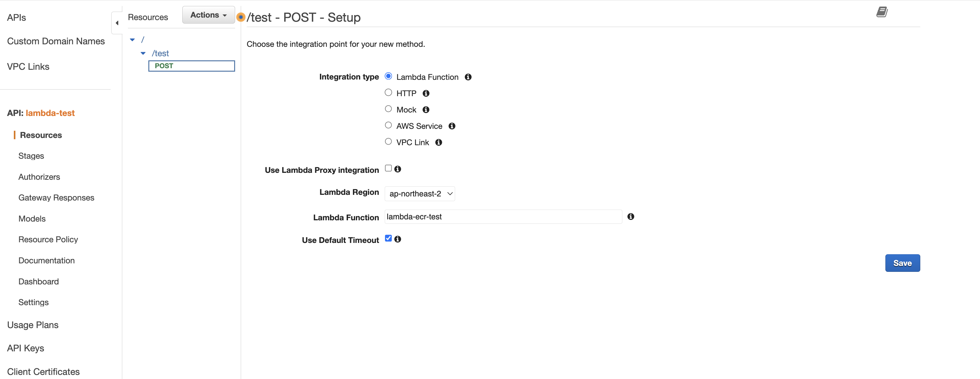This screenshot has height=379, width=980.
Task: Click the info icon next to Lambda Function radio
Action: [x=468, y=77]
